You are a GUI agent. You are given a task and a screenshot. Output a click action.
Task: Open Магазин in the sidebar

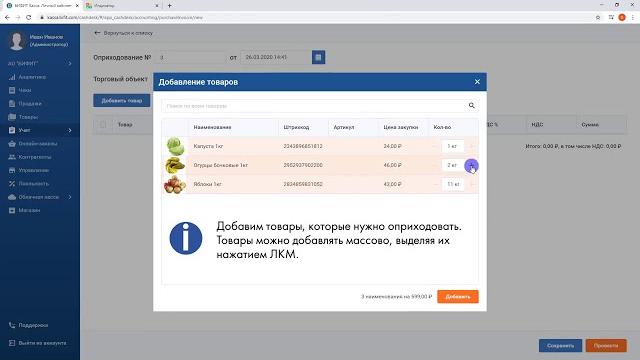pyautogui.click(x=29, y=210)
